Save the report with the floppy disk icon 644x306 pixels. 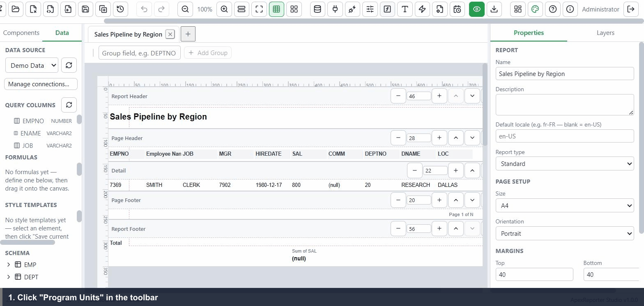click(85, 9)
